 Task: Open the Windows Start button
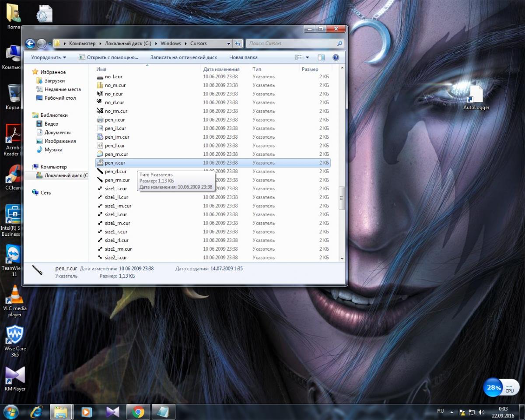(10, 412)
